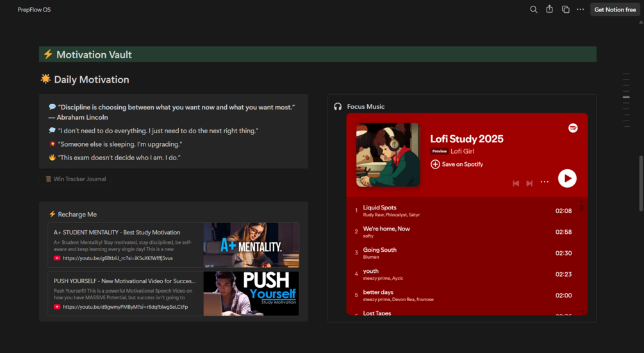
Task: Click the headphones icon beside Focus Music
Action: (x=338, y=107)
